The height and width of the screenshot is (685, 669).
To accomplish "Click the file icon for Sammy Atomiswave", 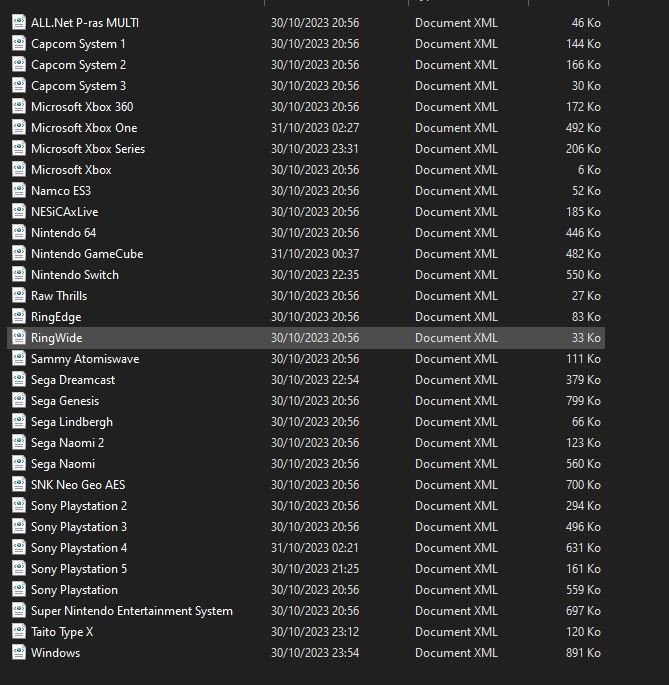I will pyautogui.click(x=19, y=358).
